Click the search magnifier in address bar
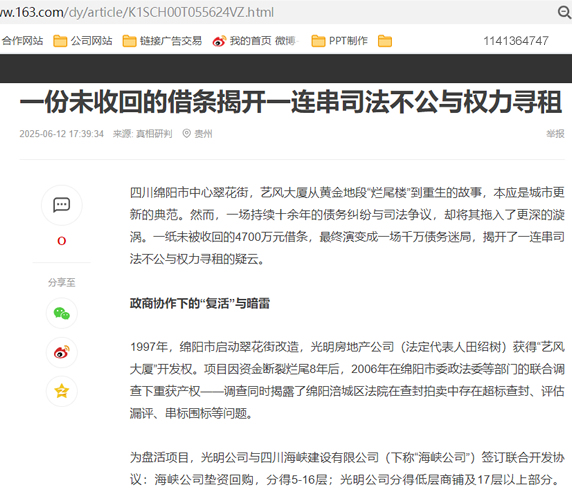 pyautogui.click(x=564, y=12)
